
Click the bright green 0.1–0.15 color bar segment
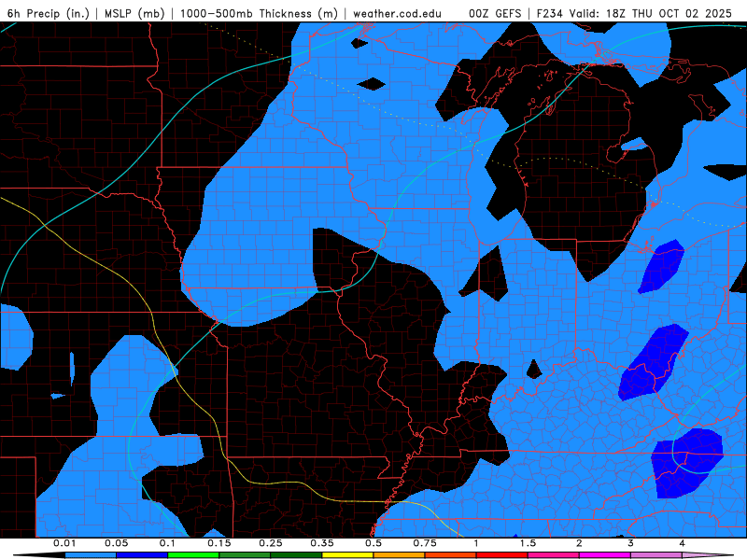(x=193, y=555)
